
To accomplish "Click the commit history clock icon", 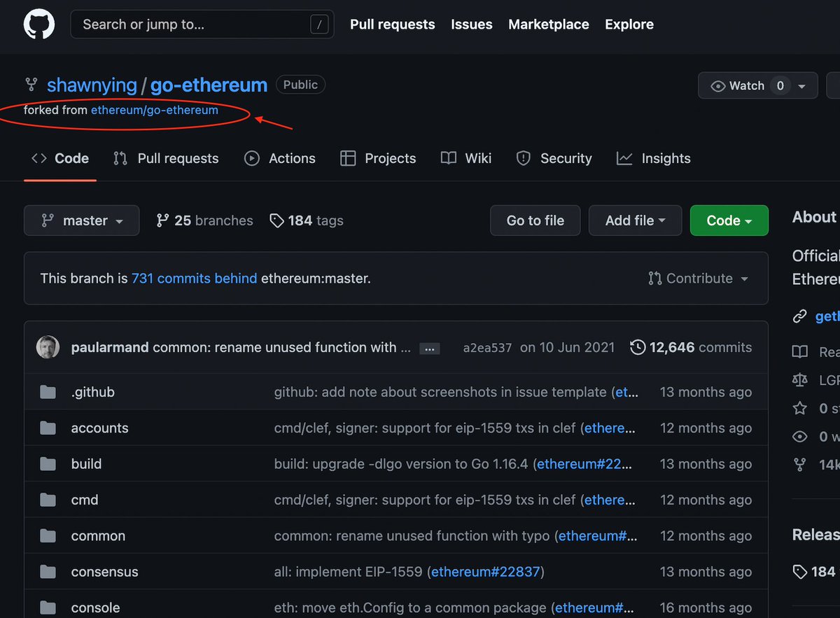I will pos(638,347).
